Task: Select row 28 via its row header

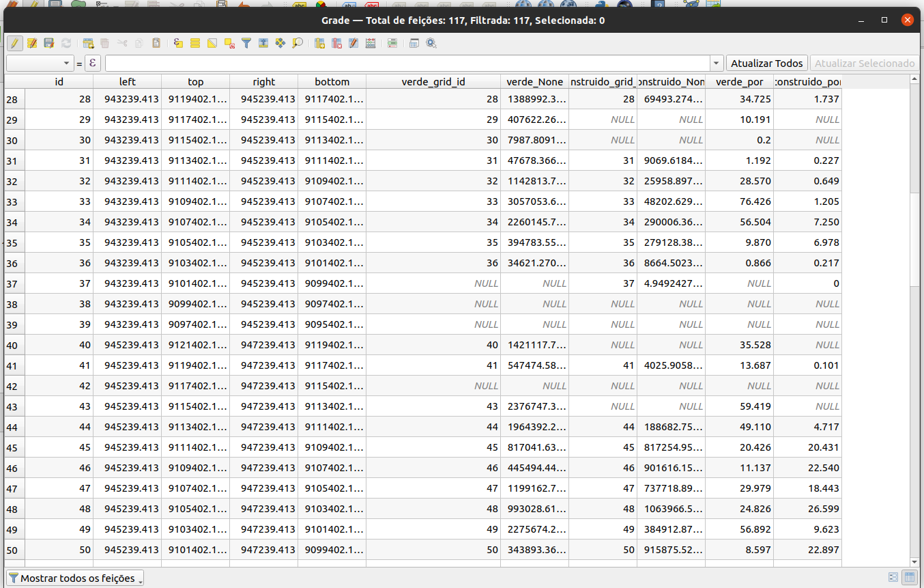Action: point(14,99)
